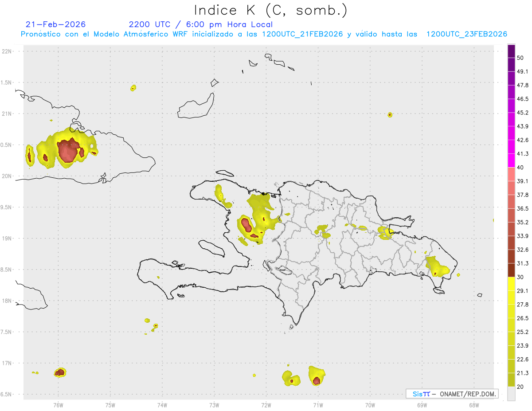The image size is (532, 411).
Task: Click the '23.9' color scale value
Action: [x=523, y=346]
